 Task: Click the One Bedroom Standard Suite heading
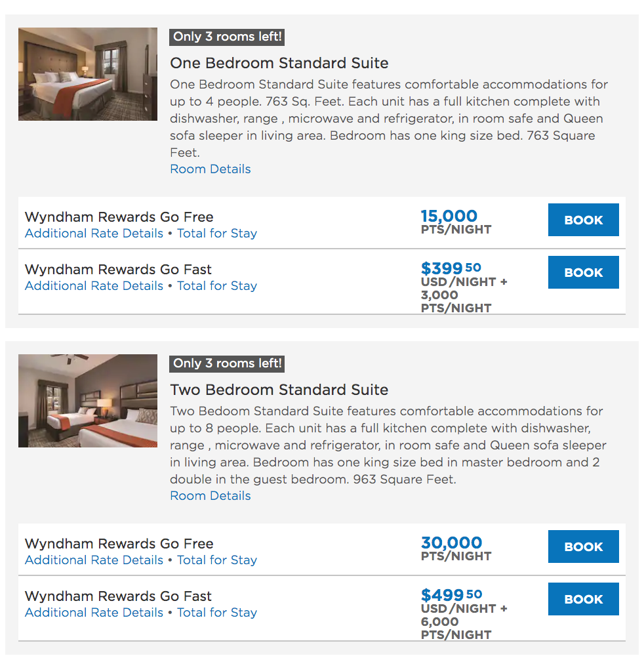[279, 63]
